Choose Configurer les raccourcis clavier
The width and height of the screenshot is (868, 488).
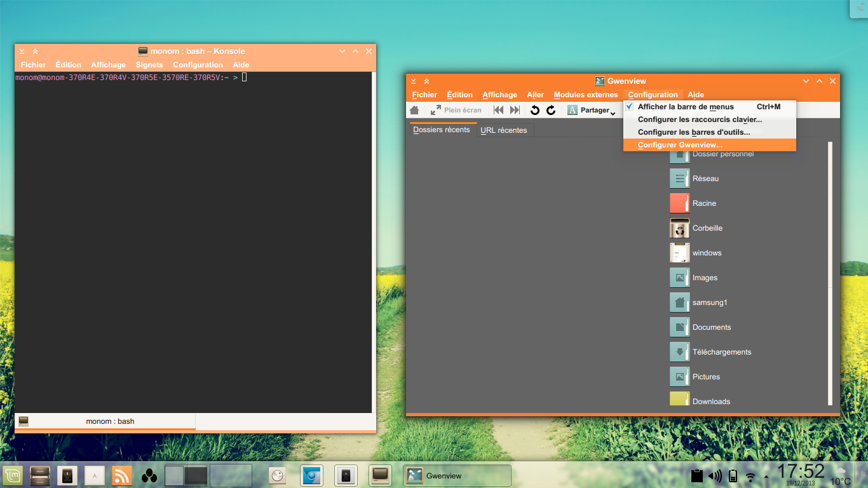pos(710,119)
